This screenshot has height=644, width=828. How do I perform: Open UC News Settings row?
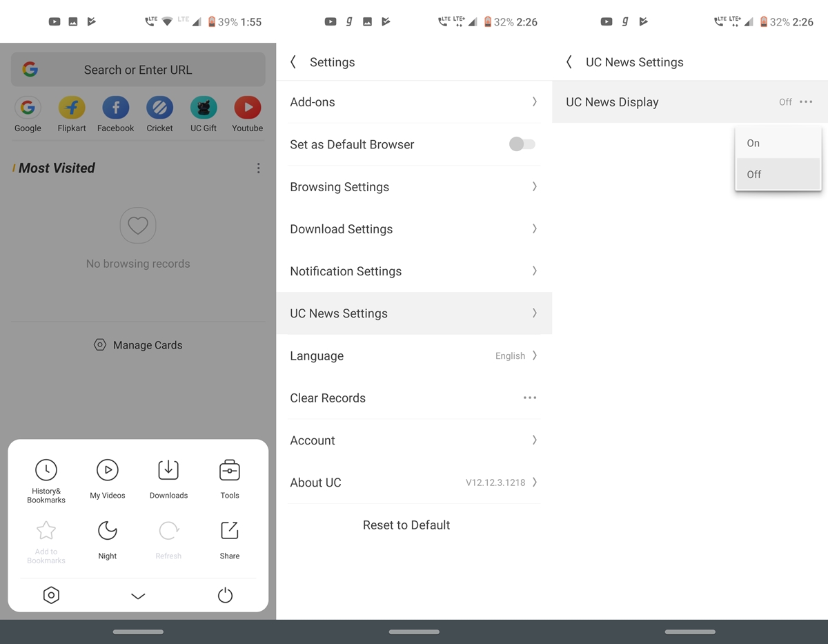coord(414,313)
